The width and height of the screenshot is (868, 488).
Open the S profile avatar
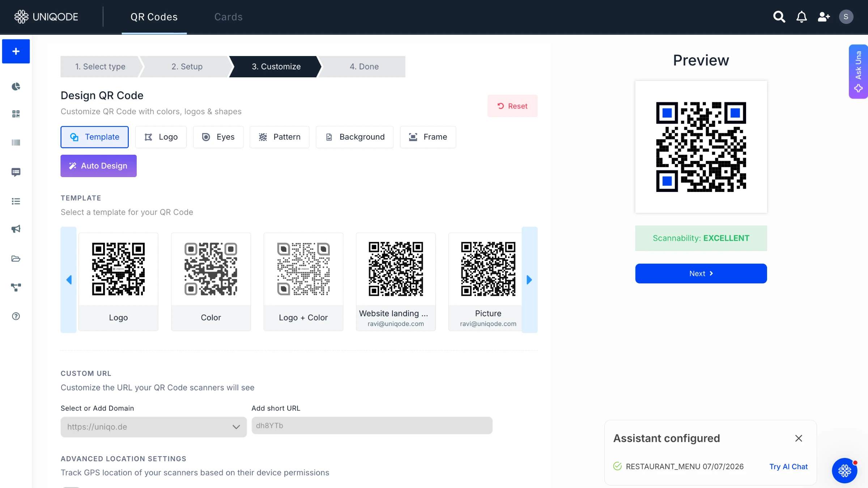pyautogui.click(x=846, y=17)
